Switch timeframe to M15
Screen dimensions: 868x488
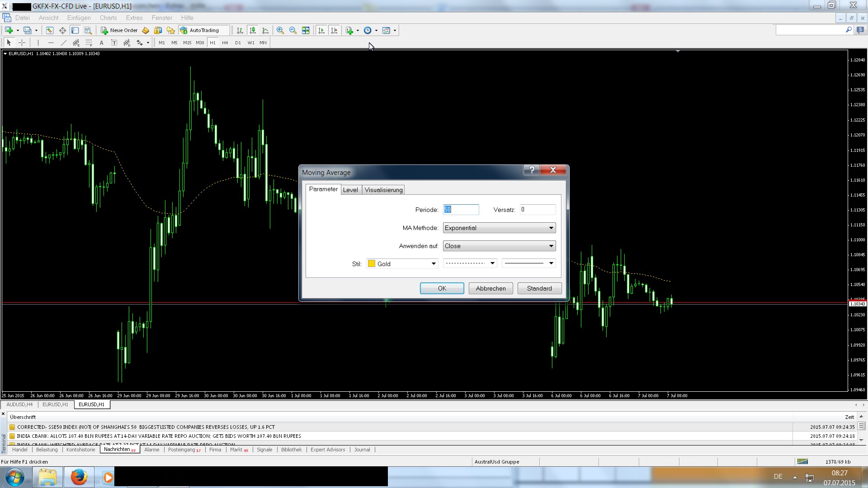click(x=187, y=42)
